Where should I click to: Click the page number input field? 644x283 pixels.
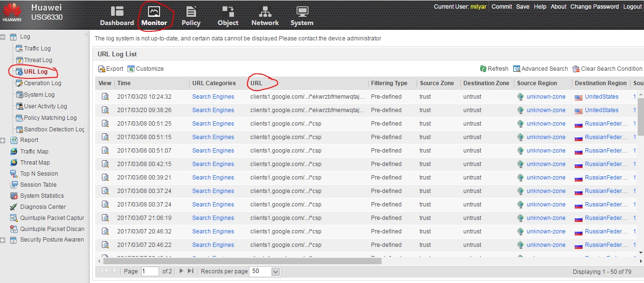(x=150, y=271)
